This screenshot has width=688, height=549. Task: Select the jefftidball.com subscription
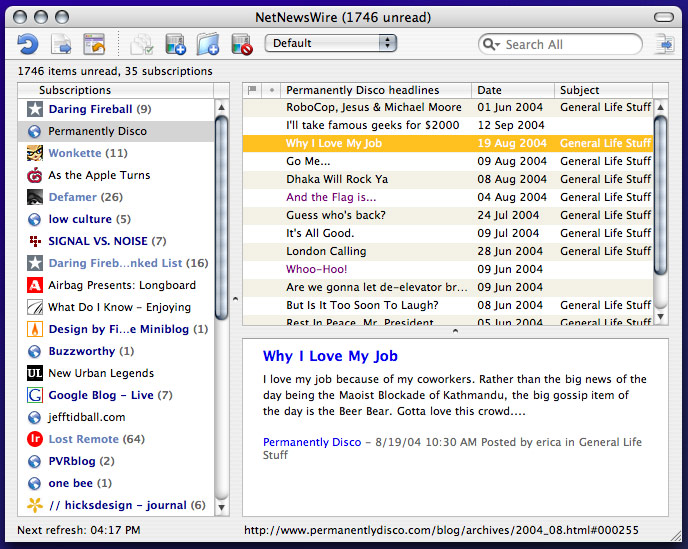(116, 417)
